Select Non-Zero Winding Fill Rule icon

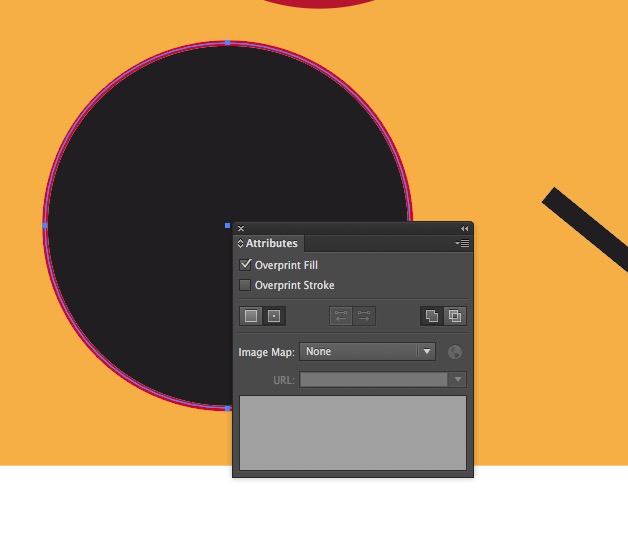tap(431, 316)
